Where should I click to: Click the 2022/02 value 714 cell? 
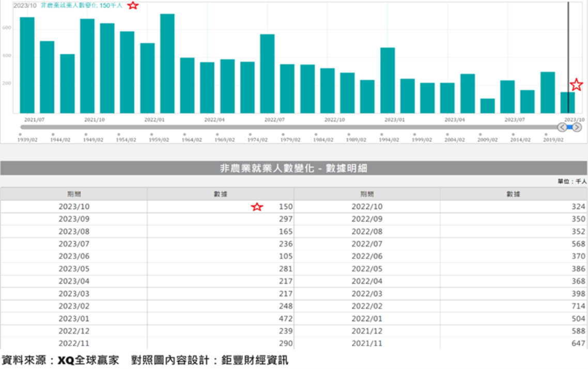coord(514,306)
